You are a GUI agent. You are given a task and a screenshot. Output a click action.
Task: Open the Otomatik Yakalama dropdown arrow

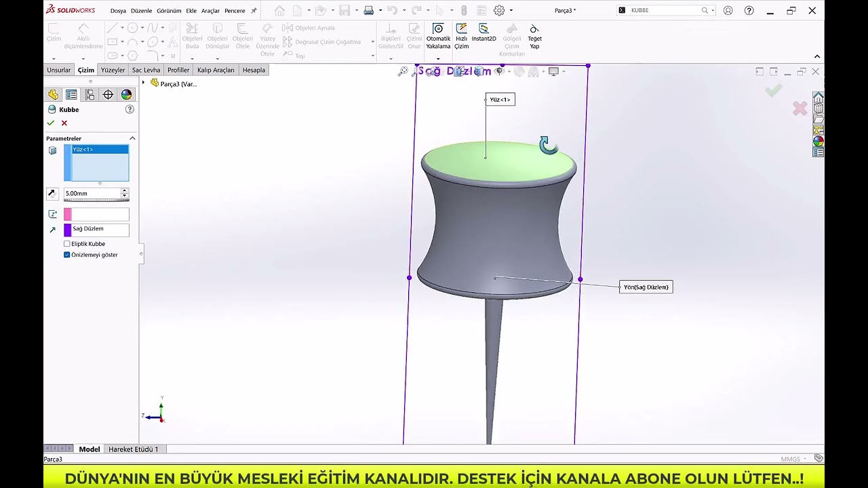(x=438, y=58)
